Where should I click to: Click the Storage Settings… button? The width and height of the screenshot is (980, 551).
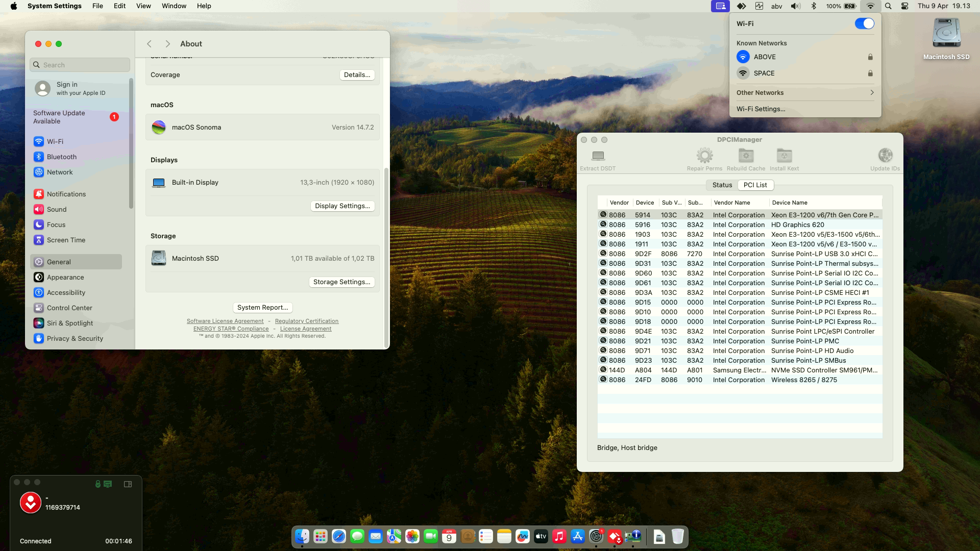click(x=341, y=282)
